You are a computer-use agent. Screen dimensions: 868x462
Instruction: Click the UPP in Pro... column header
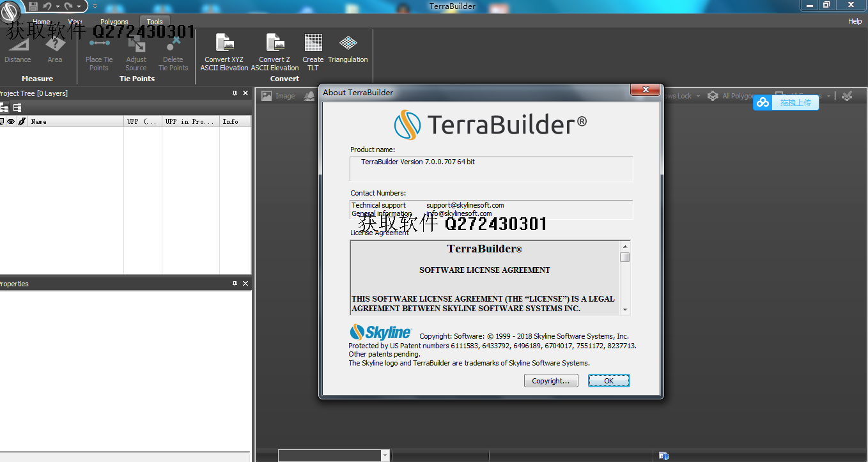(x=190, y=121)
